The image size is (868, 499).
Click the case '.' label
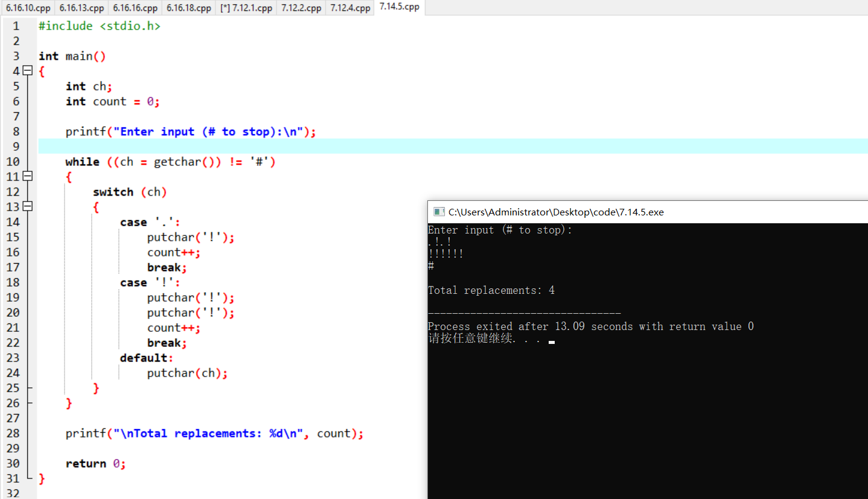point(150,222)
